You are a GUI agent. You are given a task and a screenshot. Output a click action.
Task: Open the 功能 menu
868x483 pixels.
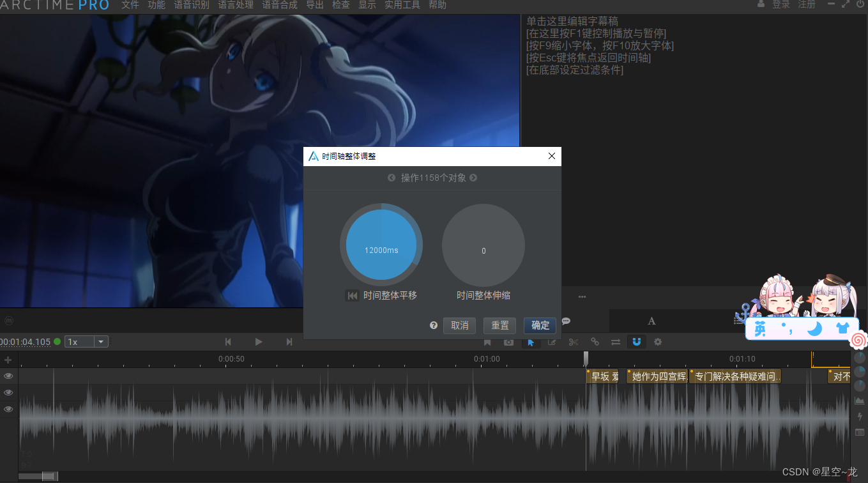pos(156,5)
